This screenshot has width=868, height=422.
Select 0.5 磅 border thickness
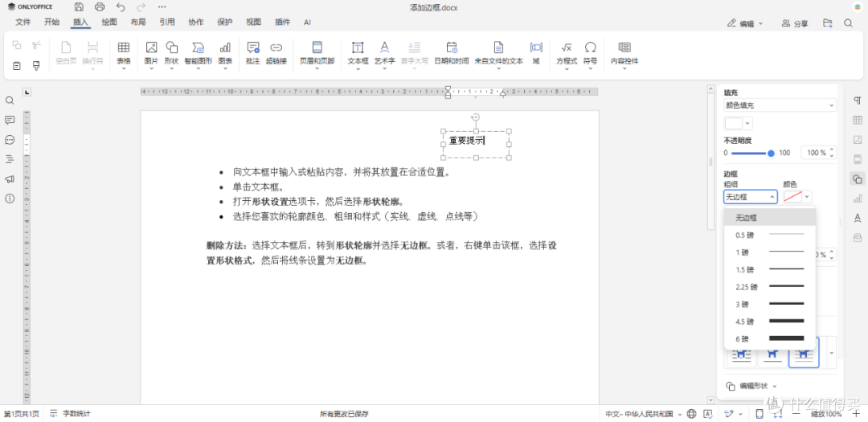coord(769,235)
